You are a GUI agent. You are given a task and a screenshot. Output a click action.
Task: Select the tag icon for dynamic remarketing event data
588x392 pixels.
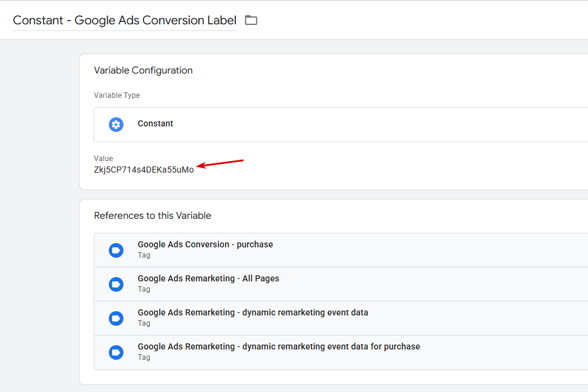116,318
